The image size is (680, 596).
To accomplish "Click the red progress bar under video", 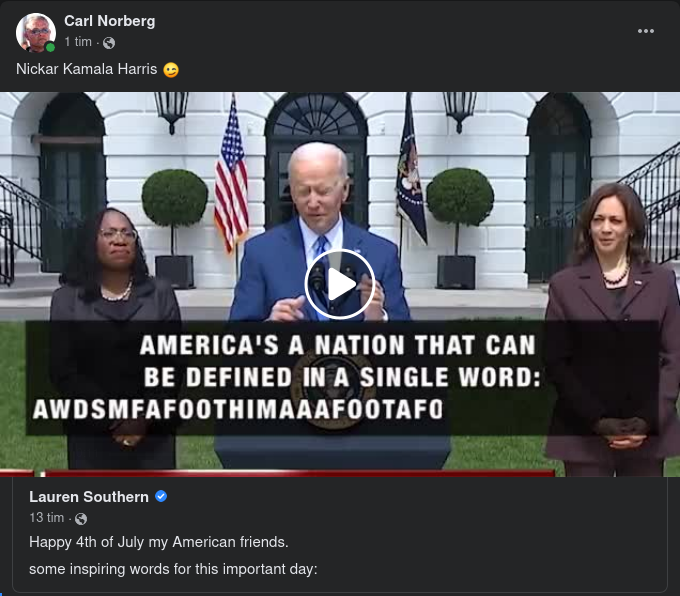I will [278, 473].
